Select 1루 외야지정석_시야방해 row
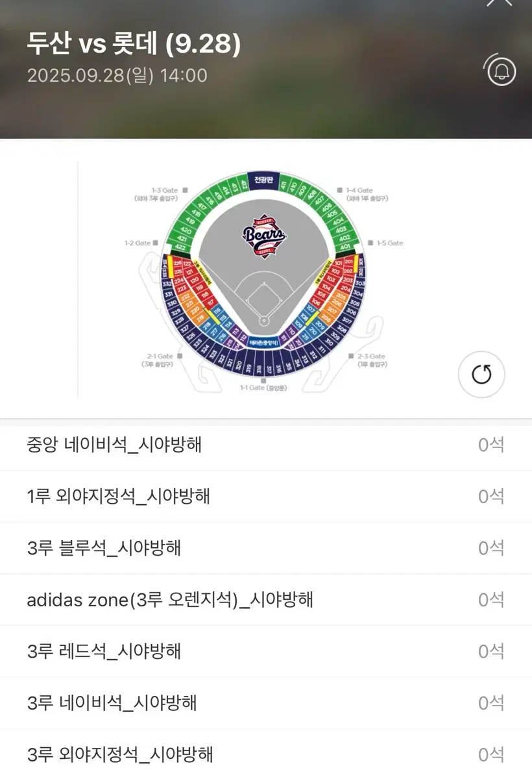532x779 pixels. tap(266, 497)
